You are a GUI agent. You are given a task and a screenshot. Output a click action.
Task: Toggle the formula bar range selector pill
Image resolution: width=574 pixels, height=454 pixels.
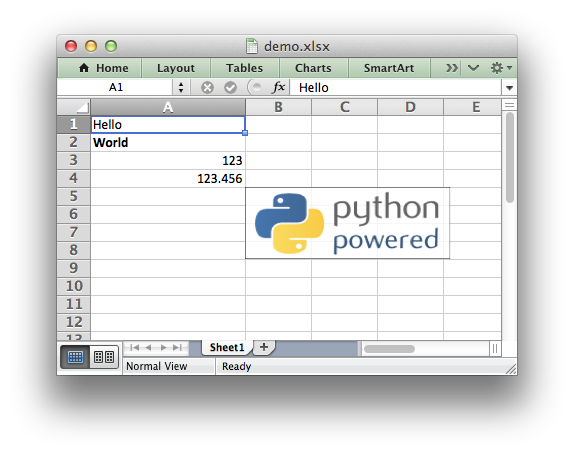pyautogui.click(x=256, y=88)
